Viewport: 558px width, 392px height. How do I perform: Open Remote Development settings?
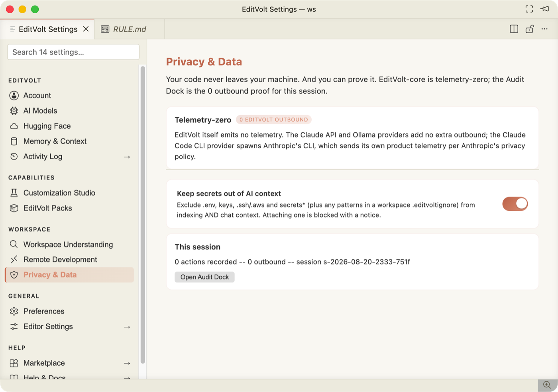pos(69,259)
